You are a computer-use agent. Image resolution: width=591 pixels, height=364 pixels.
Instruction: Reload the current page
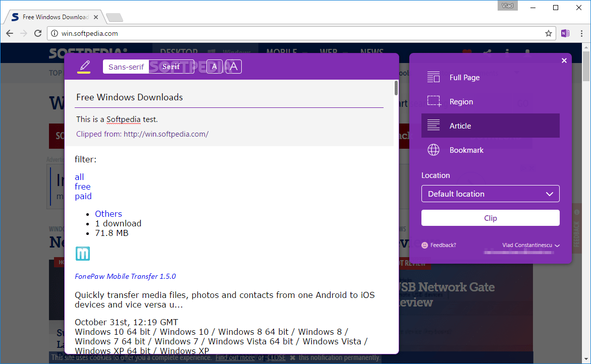[38, 33]
